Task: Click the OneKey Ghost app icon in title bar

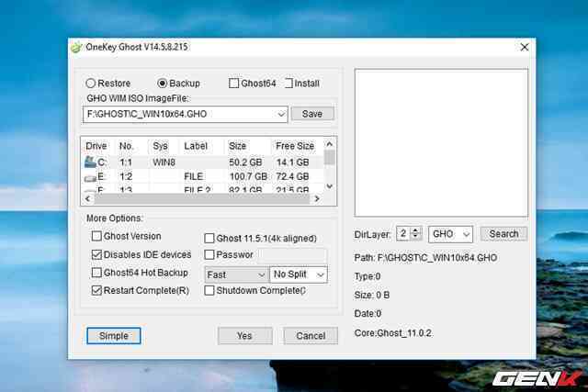Action: coord(76,48)
